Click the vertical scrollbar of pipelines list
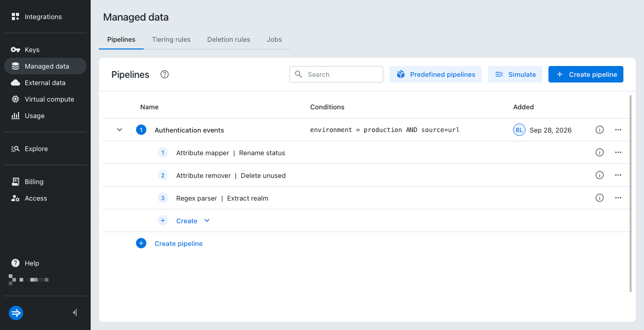Viewport: 644px width, 330px height. click(x=631, y=193)
